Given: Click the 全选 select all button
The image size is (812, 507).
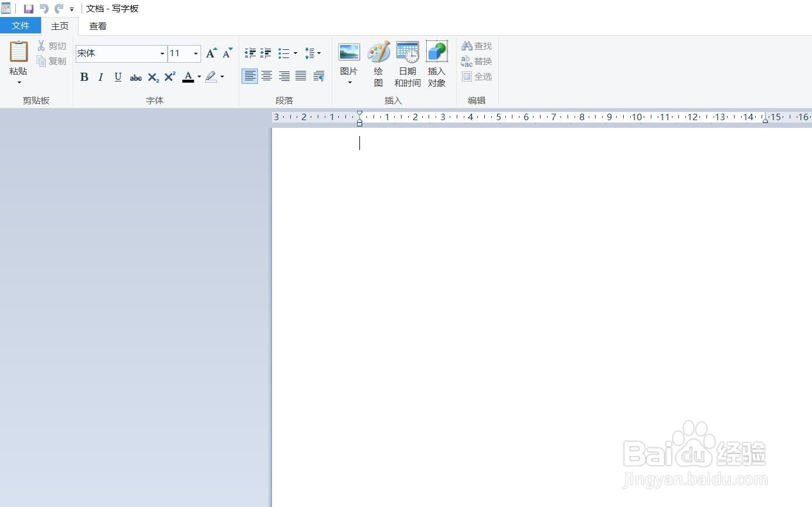Looking at the screenshot, I should click(x=477, y=76).
